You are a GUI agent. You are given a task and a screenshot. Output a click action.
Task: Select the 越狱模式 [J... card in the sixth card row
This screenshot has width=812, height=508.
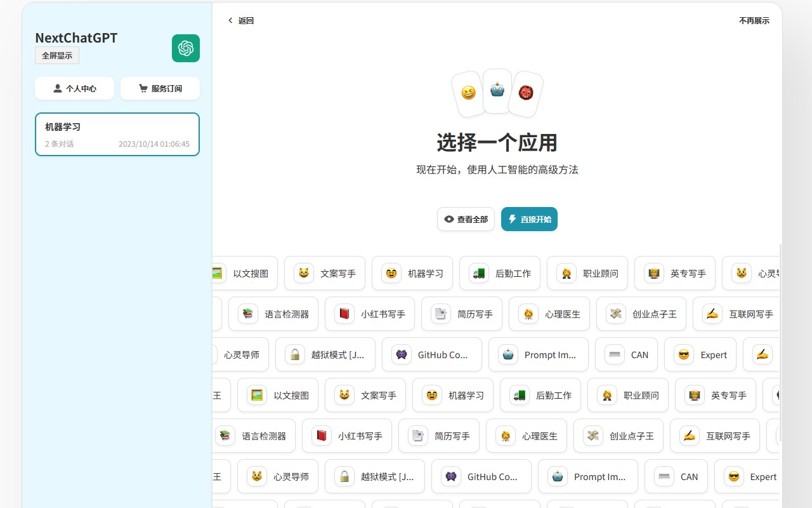click(x=375, y=476)
